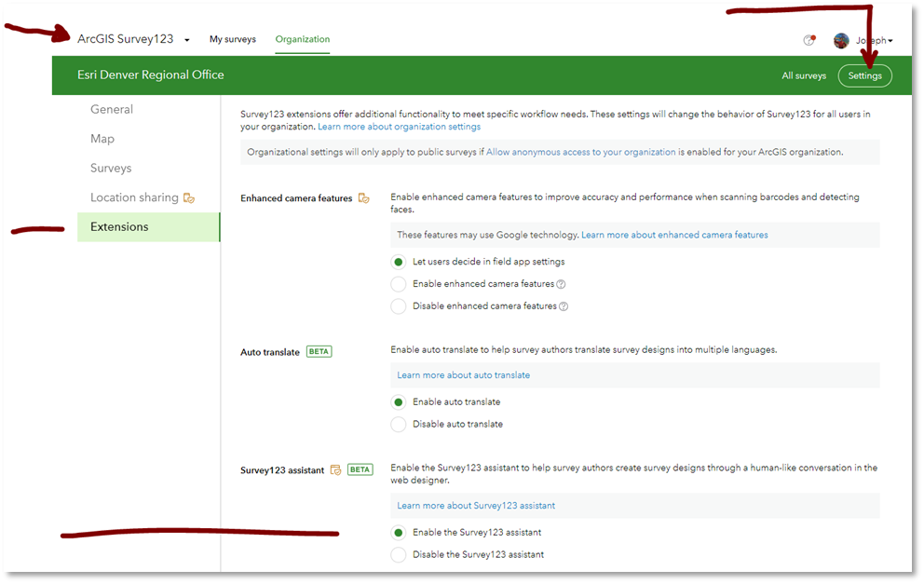The width and height of the screenshot is (924, 584).
Task: Switch to the Organization tab
Action: pyautogui.click(x=303, y=39)
